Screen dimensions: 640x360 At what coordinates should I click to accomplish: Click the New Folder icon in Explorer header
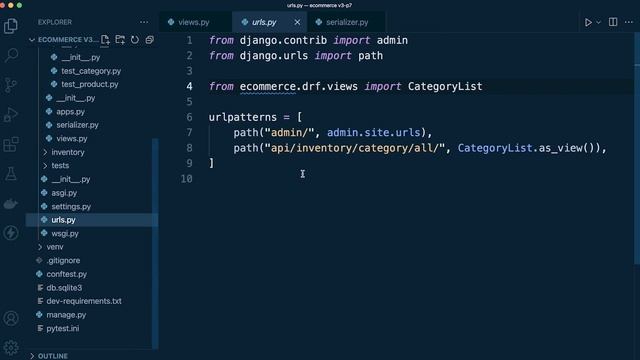pos(120,40)
